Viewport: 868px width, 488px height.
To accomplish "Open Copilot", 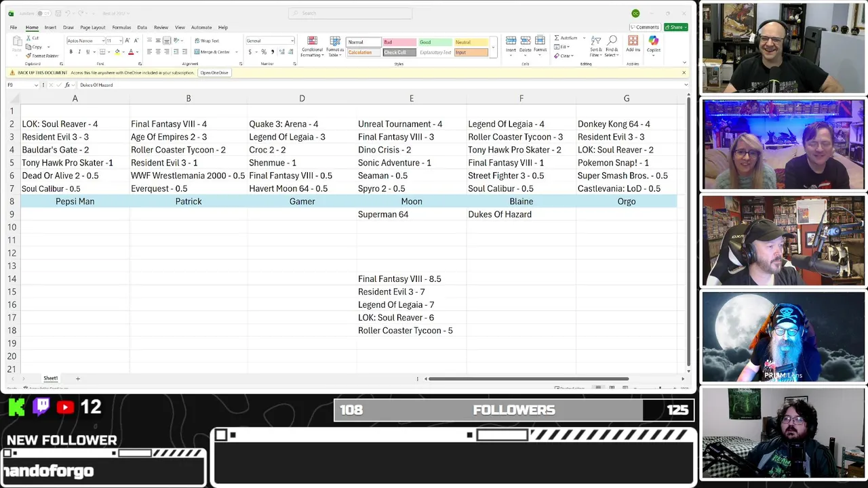I will click(654, 45).
